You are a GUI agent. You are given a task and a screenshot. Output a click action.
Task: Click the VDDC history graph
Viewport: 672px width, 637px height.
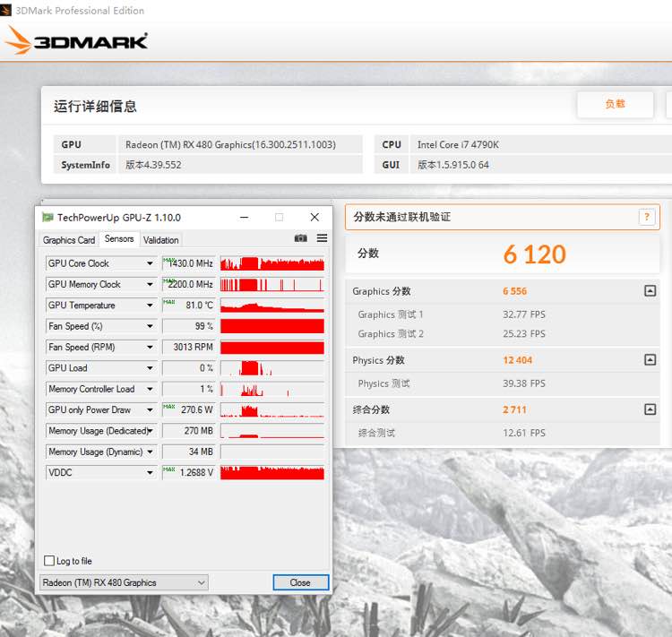coord(272,472)
